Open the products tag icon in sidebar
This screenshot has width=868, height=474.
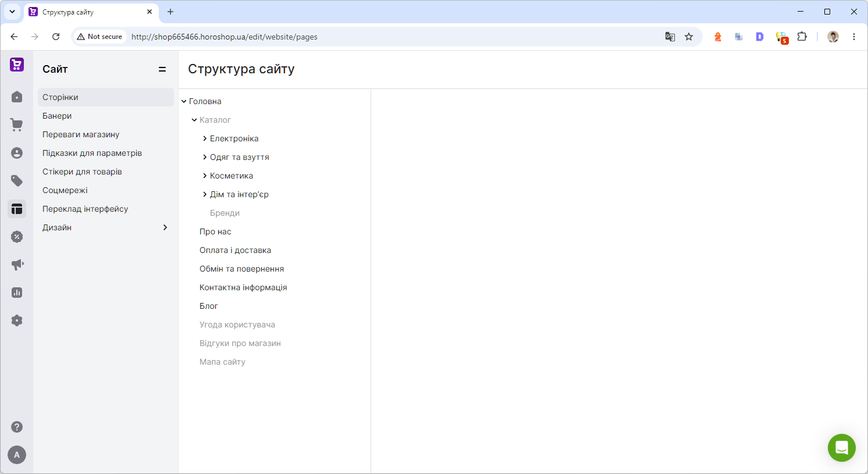coord(17,181)
